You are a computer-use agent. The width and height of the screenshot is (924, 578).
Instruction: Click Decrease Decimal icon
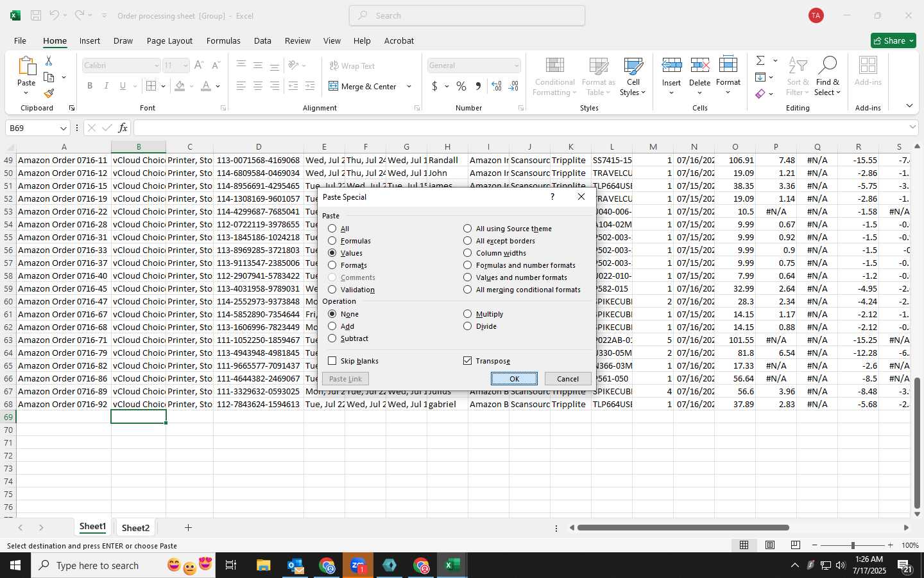click(x=513, y=86)
